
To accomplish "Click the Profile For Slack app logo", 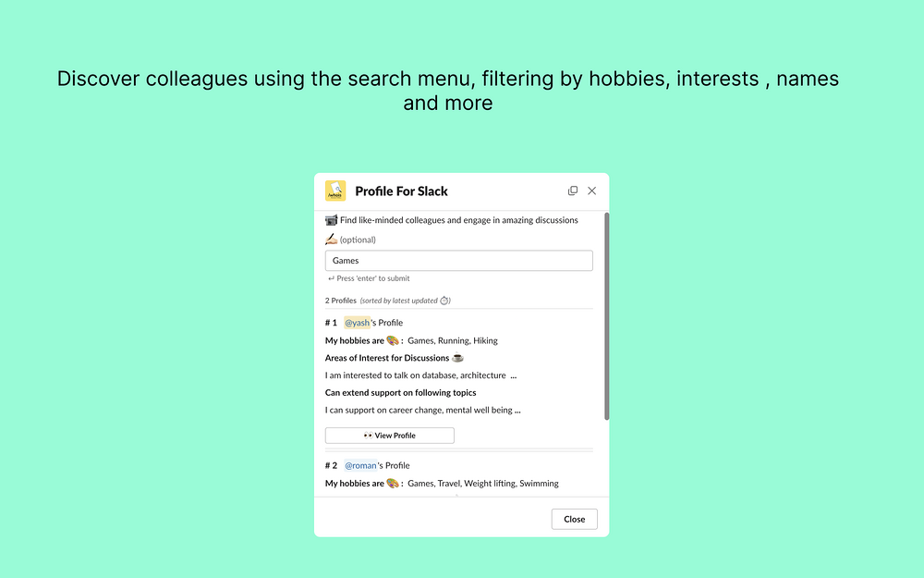I will [x=335, y=191].
